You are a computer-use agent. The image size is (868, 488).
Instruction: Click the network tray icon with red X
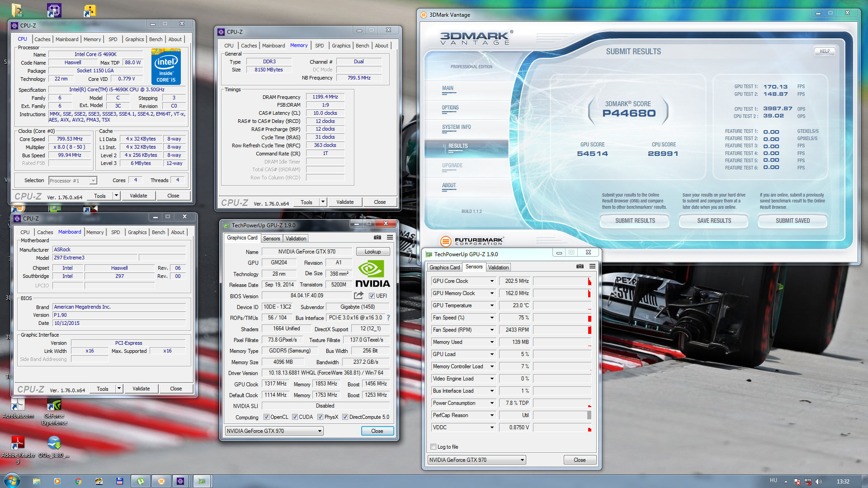(x=808, y=482)
